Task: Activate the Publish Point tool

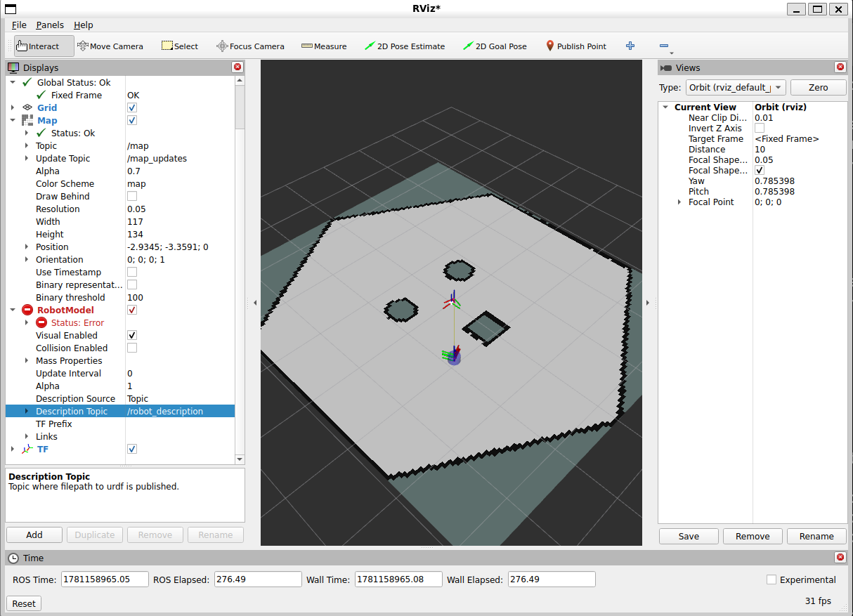Action: click(576, 46)
